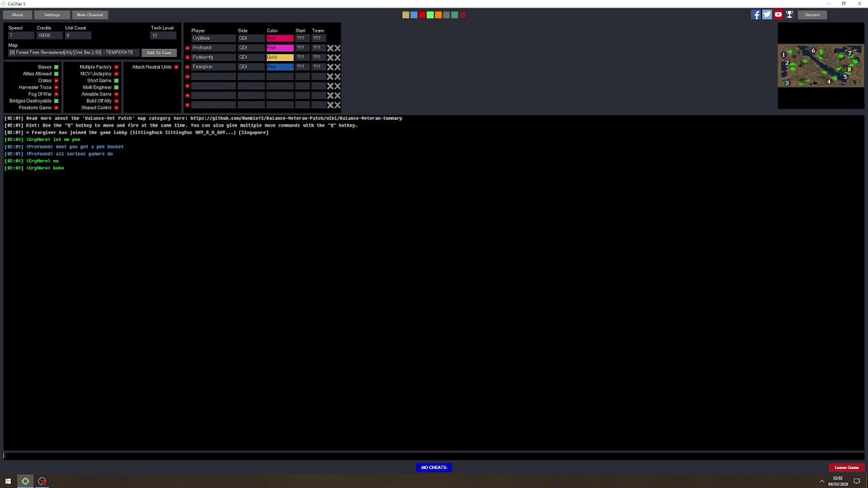The height and width of the screenshot is (488, 868).
Task: Click the About button
Action: (x=17, y=14)
